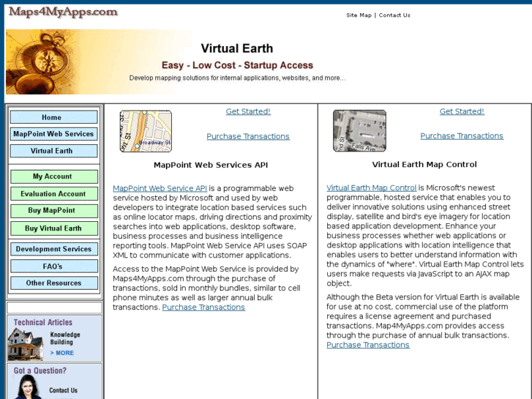Click the Maps4MyApps.com logo
532x399 pixels.
63,12
